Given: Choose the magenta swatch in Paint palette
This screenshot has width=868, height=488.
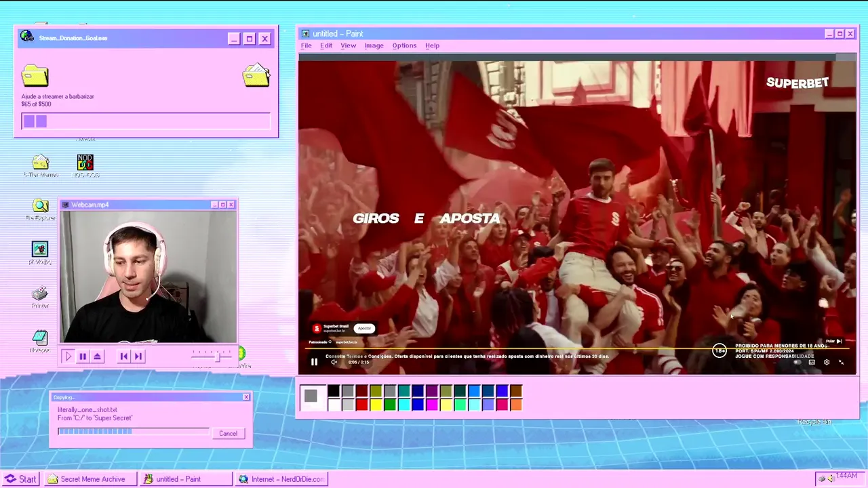Looking at the screenshot, I should [x=432, y=405].
